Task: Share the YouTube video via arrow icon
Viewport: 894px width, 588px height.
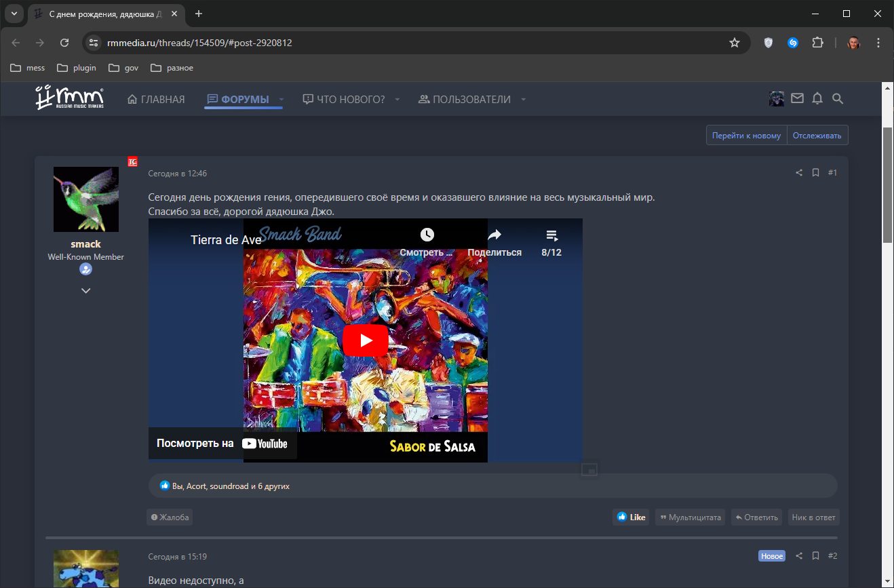Action: tap(494, 235)
